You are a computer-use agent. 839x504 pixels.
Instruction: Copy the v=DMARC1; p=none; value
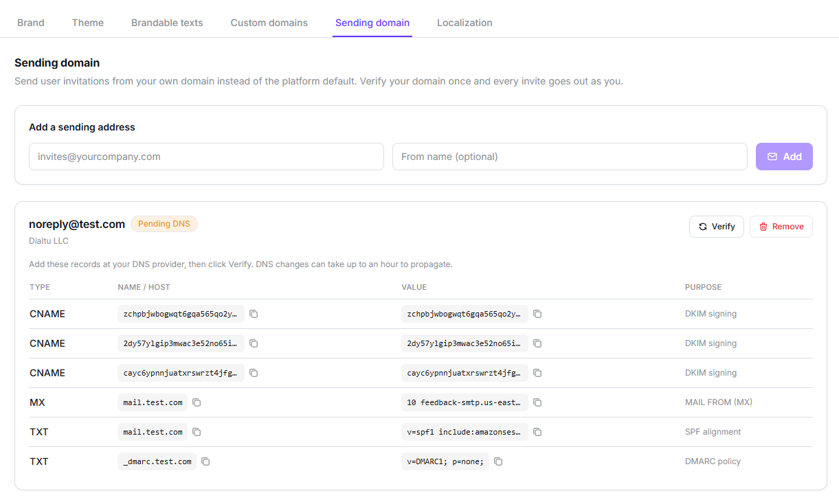pyautogui.click(x=498, y=461)
